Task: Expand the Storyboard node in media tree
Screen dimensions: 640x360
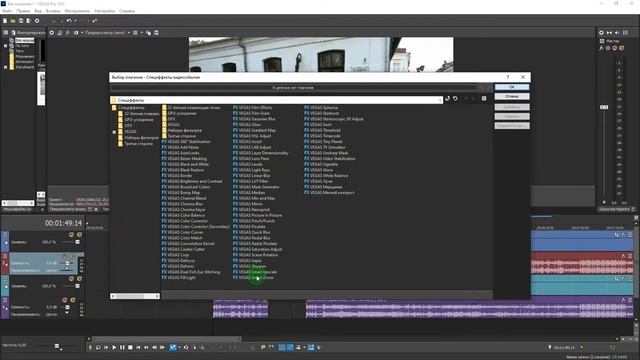Action: point(5,67)
